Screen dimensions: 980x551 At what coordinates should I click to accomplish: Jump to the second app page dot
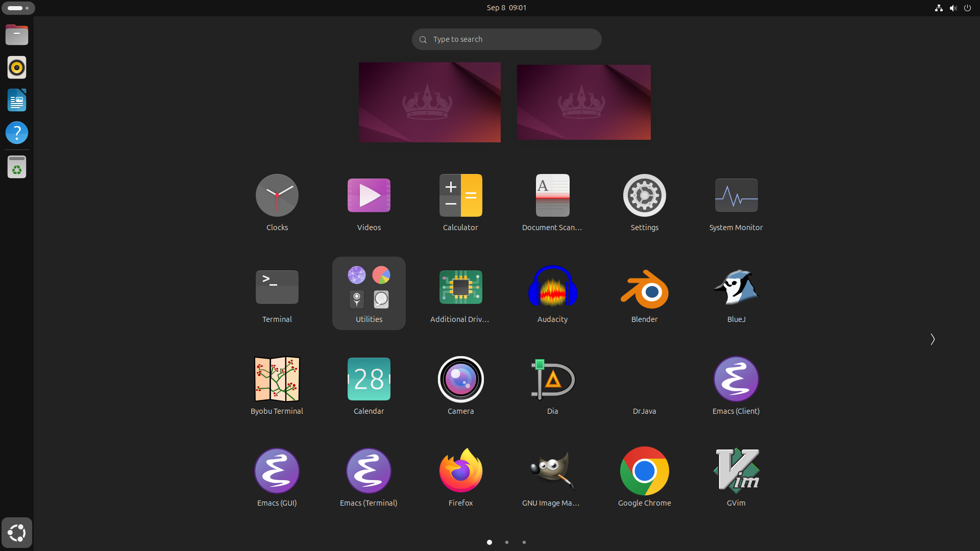click(506, 542)
